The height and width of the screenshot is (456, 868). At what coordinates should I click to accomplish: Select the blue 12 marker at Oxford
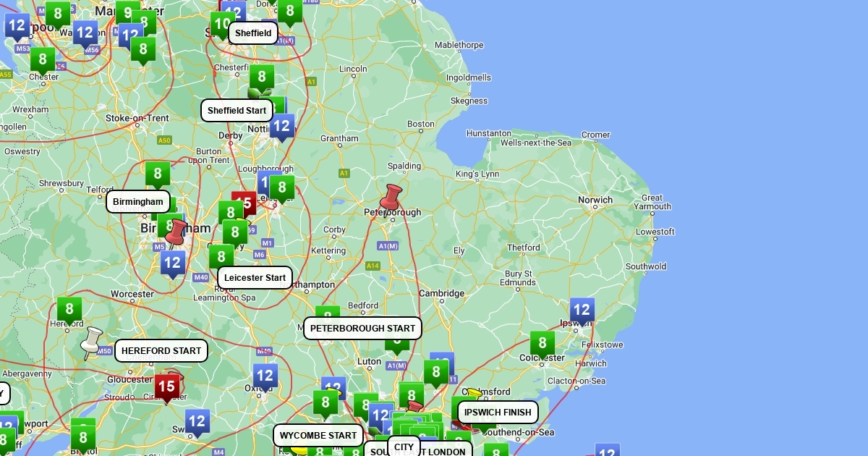265,376
